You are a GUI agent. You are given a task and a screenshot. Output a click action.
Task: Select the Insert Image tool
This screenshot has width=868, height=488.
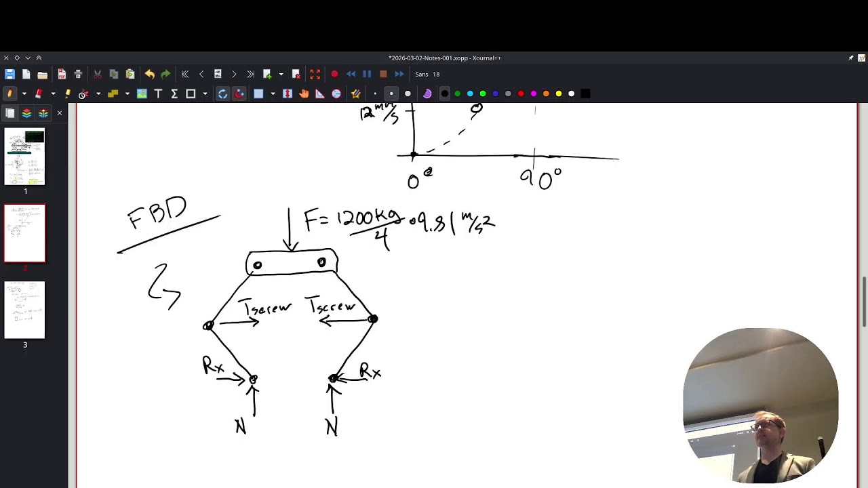point(142,94)
